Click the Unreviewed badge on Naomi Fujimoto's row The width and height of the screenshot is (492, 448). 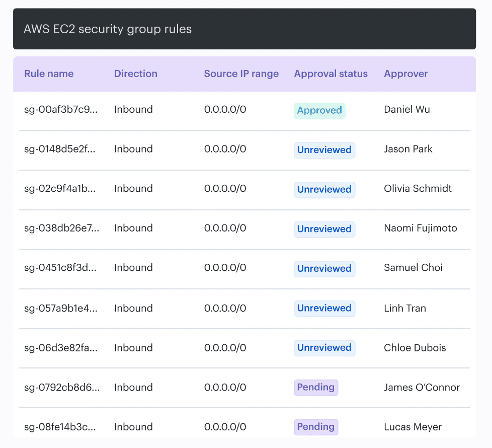[324, 229]
